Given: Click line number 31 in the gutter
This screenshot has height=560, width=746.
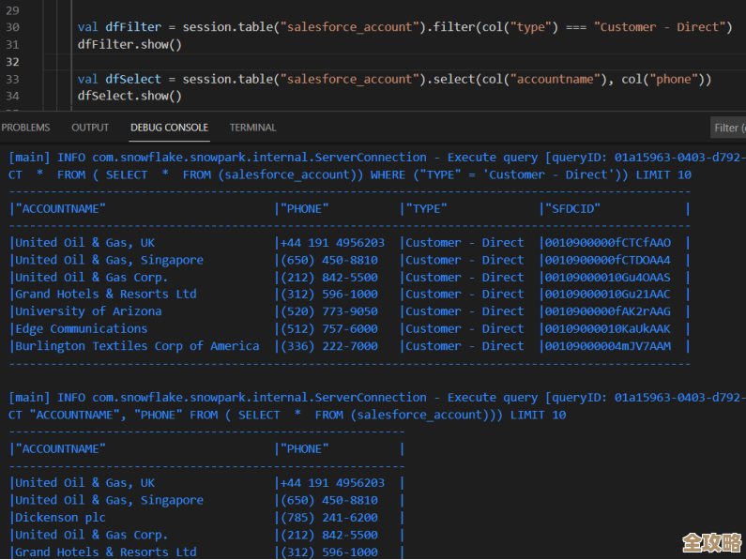Looking at the screenshot, I should pyautogui.click(x=12, y=44).
